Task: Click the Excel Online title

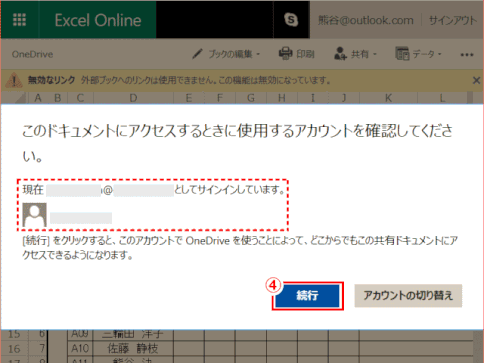Action: point(98,20)
